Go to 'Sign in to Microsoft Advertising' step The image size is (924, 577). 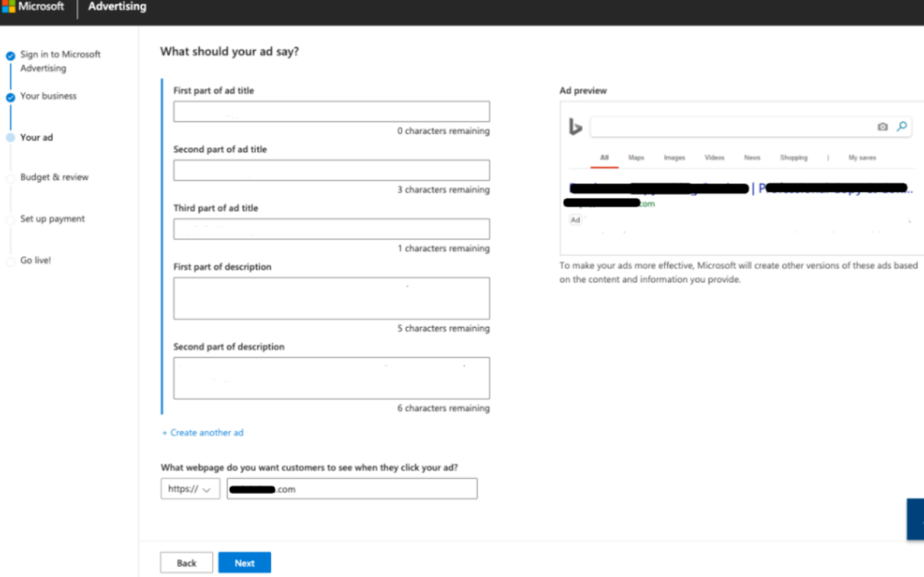[x=60, y=61]
